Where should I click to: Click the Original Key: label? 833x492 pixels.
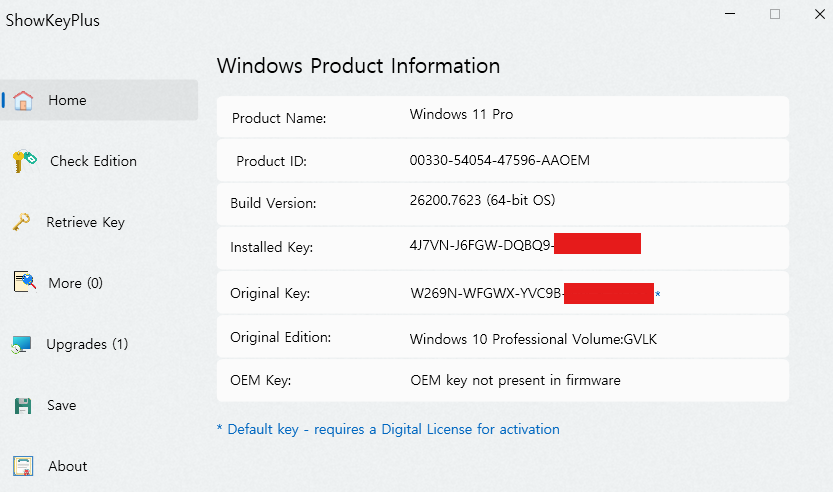(270, 293)
